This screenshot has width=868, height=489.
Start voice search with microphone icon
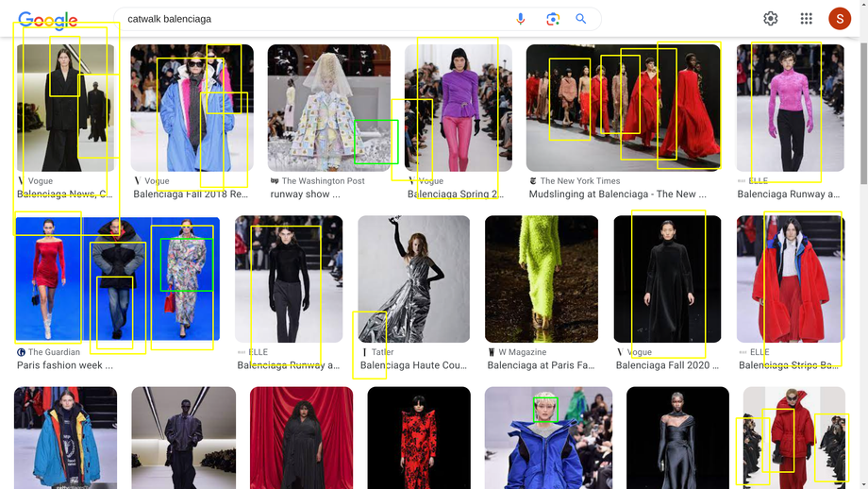(521, 19)
